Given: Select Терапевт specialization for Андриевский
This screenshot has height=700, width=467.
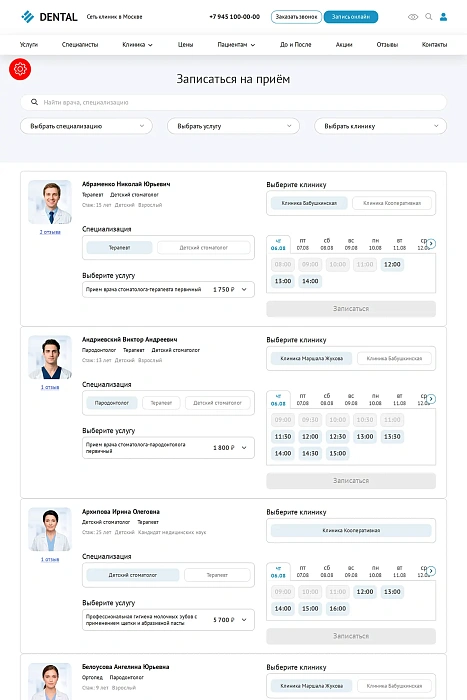Looking at the screenshot, I should (x=161, y=403).
